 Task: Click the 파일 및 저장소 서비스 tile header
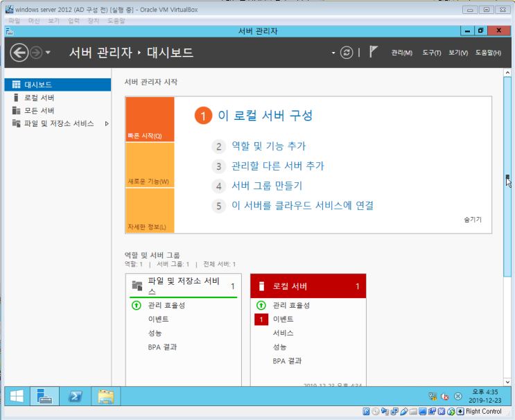point(183,286)
